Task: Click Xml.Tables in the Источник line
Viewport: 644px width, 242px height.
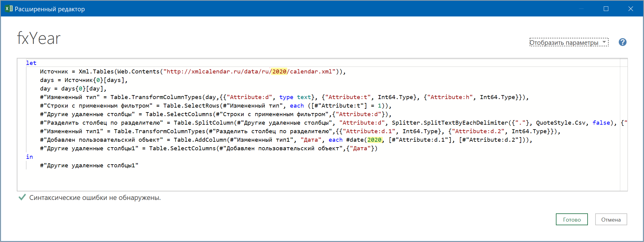Action: 96,72
